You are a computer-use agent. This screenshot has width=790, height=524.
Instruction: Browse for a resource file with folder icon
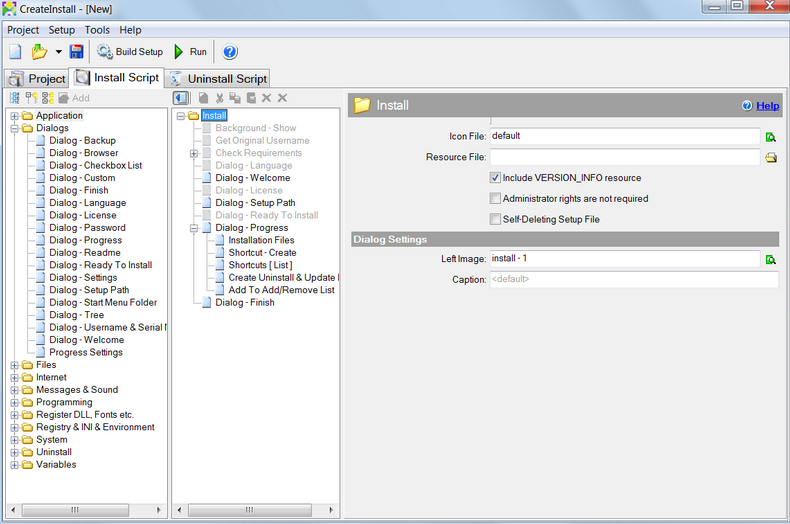coord(771,158)
